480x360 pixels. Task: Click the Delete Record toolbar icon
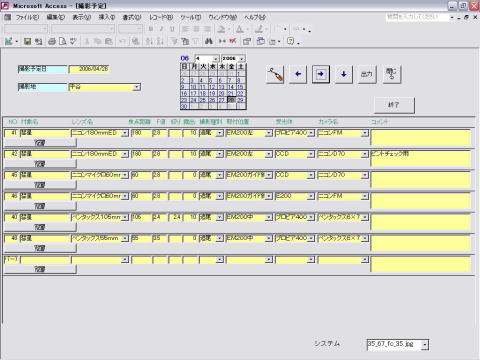(x=232, y=41)
